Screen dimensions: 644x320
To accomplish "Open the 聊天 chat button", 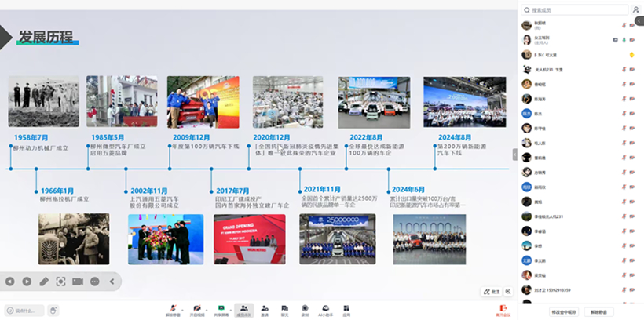I will (x=284, y=311).
